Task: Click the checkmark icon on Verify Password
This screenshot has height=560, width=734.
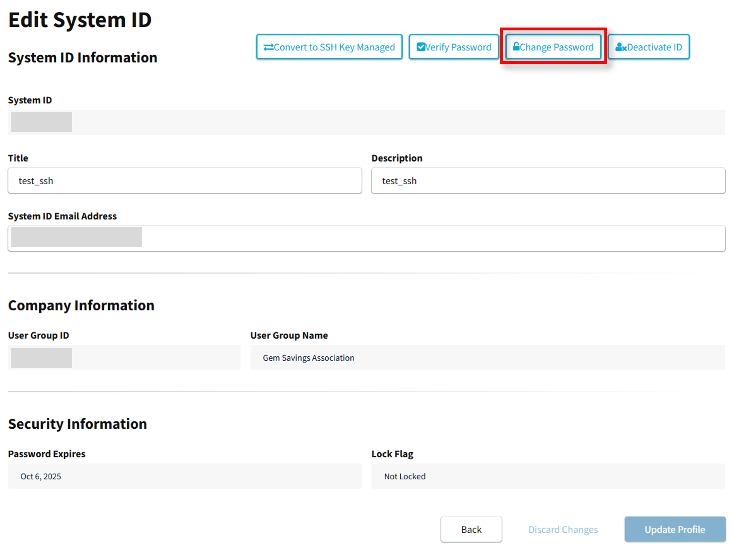Action: tap(421, 47)
